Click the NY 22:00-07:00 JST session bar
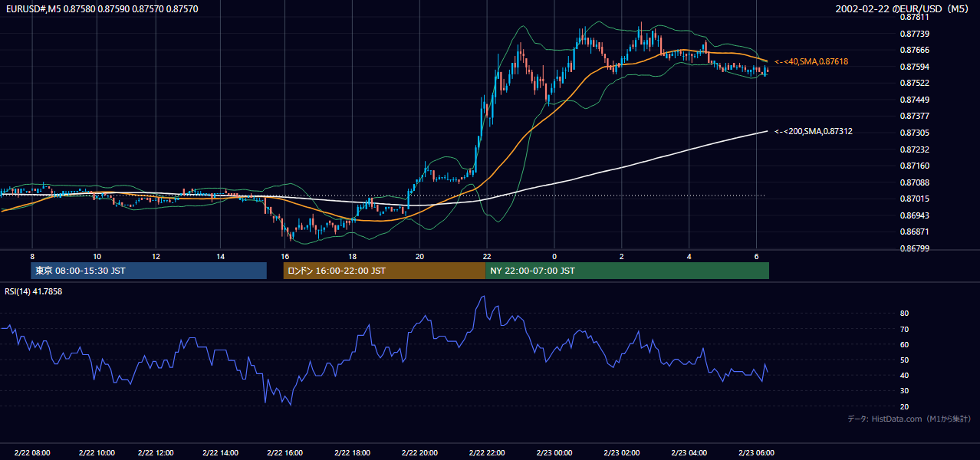 point(627,271)
